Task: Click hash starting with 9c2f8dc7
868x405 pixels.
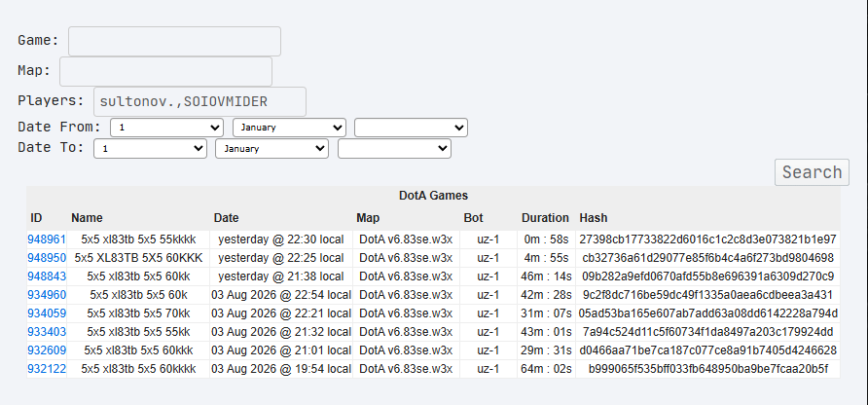Action: pos(708,295)
